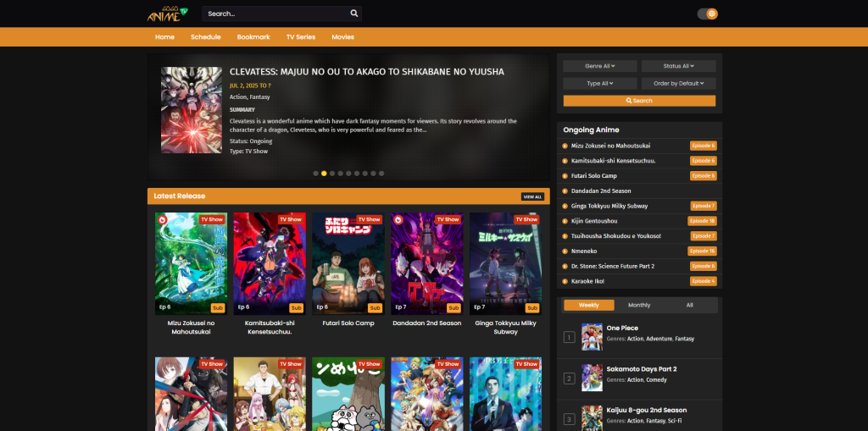The height and width of the screenshot is (431, 868).
Task: Click arrow icon beside Ginga Tokkyuu Milky Subway
Action: click(x=565, y=206)
